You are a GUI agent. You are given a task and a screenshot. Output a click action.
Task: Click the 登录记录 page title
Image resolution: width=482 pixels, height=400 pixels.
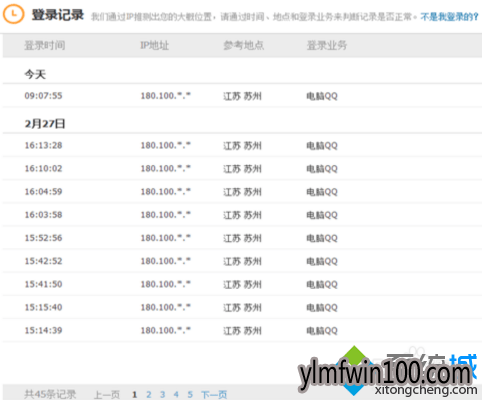pos(58,15)
